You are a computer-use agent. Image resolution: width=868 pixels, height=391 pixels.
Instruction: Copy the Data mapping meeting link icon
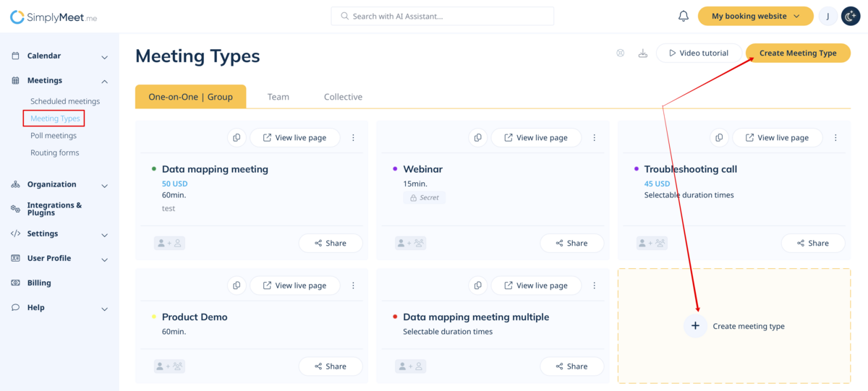tap(237, 138)
